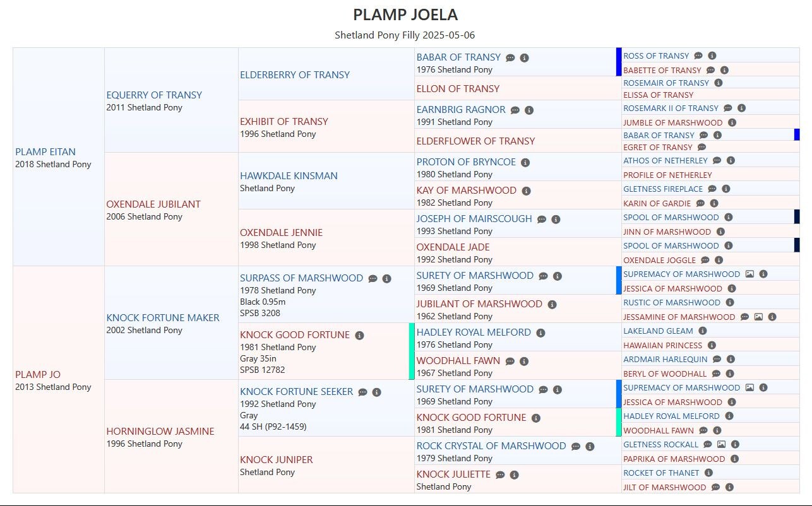Image resolution: width=812 pixels, height=506 pixels.
Task: Click info icon for KNOCK FORTUNE SEEKER
Action: click(376, 392)
